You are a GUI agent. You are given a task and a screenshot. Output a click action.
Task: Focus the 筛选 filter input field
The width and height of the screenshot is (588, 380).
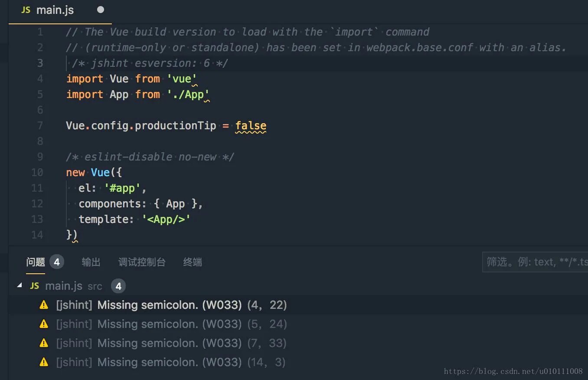[535, 262]
